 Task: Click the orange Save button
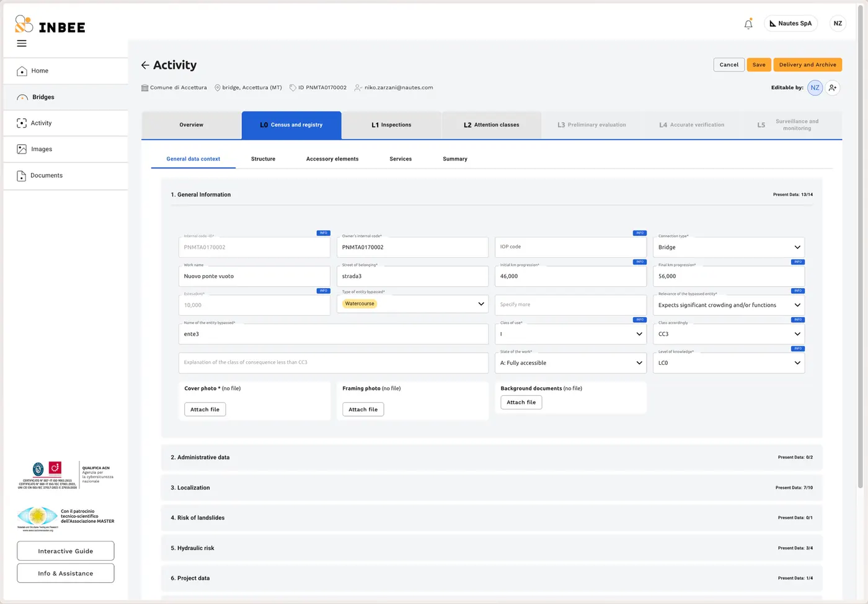click(759, 64)
